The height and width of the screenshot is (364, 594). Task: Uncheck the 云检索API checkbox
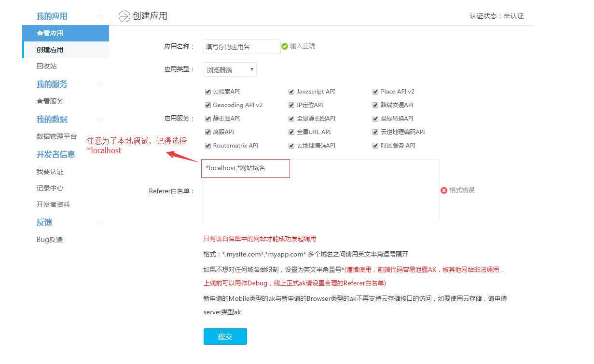coord(208,92)
